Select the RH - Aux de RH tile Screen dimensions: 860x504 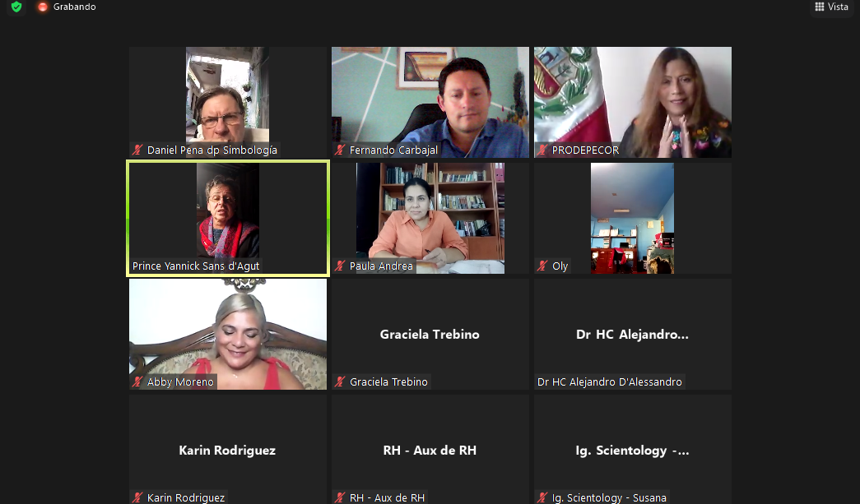[430, 449]
